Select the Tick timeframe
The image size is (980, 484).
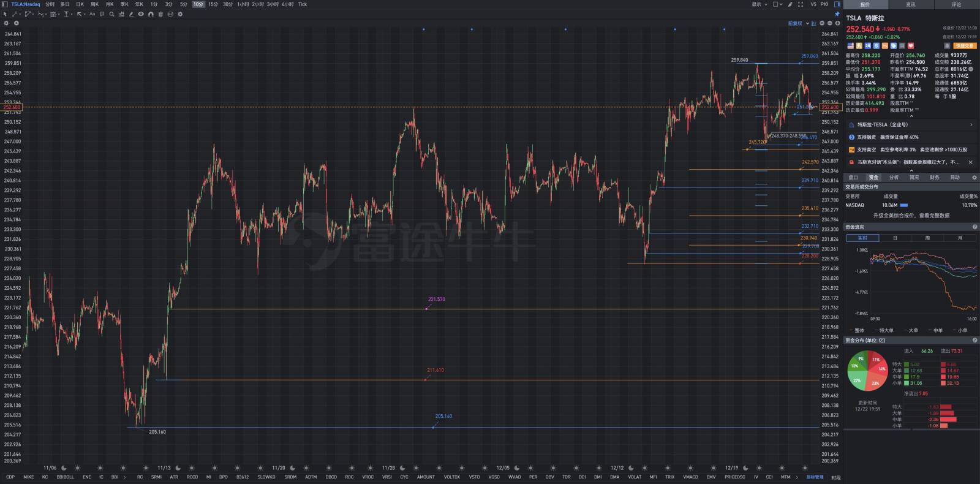click(x=302, y=4)
